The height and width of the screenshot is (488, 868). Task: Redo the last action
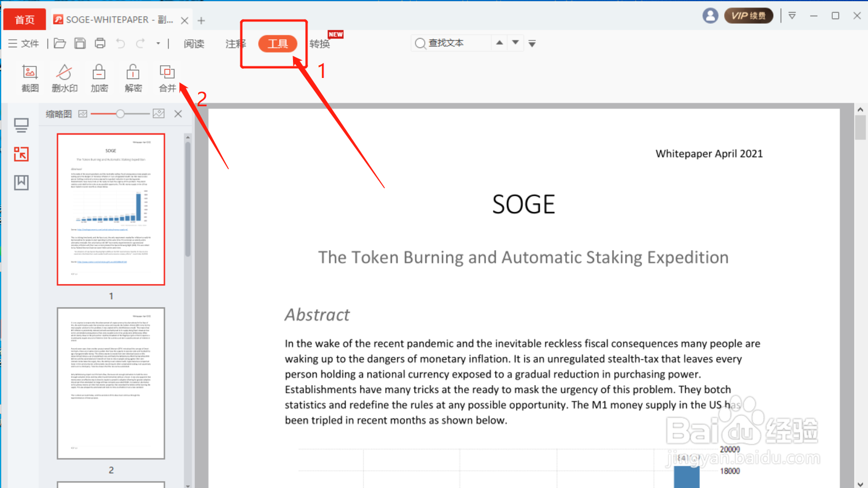point(140,43)
